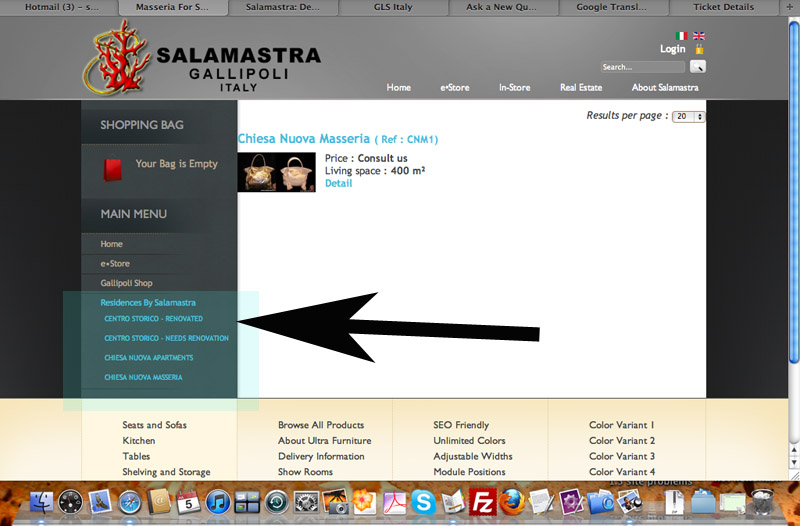Open Time Machine in the dock
This screenshot has width=800, height=526.
coord(277,502)
